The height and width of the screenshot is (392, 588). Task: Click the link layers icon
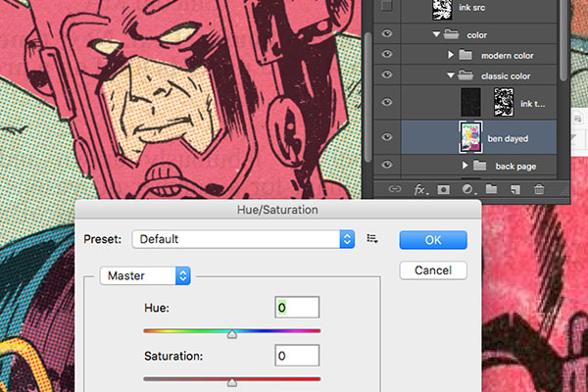tap(395, 189)
